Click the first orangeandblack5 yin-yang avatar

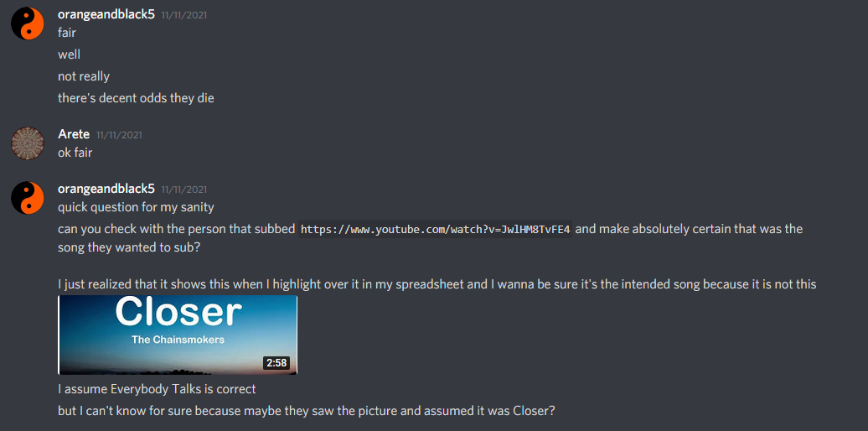click(x=28, y=23)
